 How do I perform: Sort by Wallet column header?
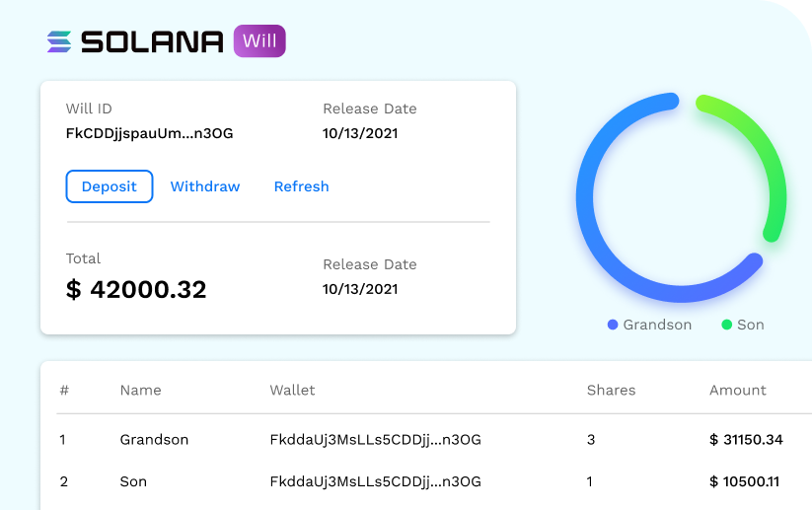292,390
